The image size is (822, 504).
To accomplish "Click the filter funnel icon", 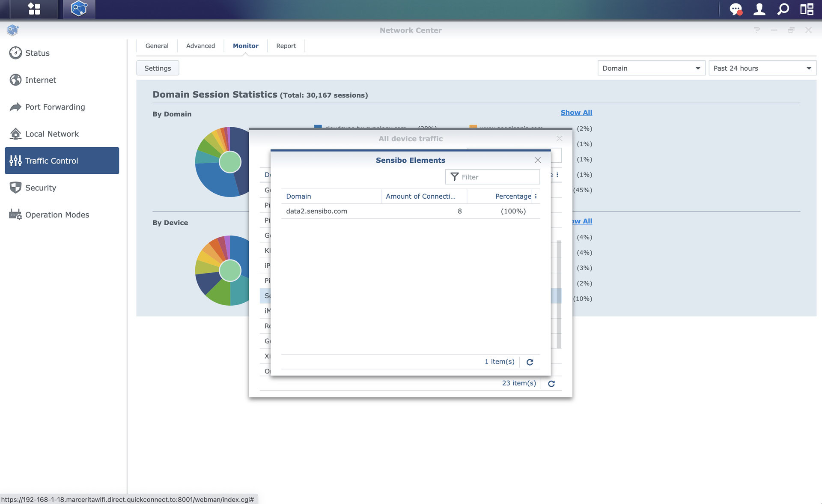I will [454, 177].
